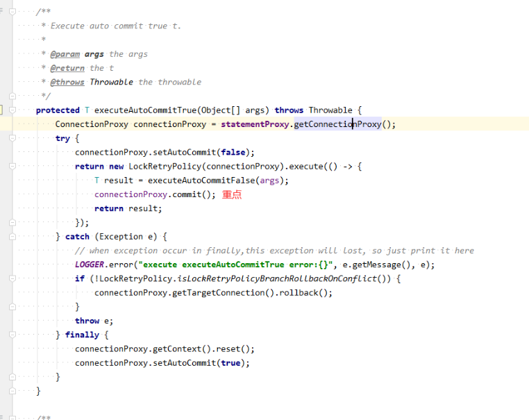529x420 pixels.
Task: Click the rollback() call
Action: pos(303,293)
